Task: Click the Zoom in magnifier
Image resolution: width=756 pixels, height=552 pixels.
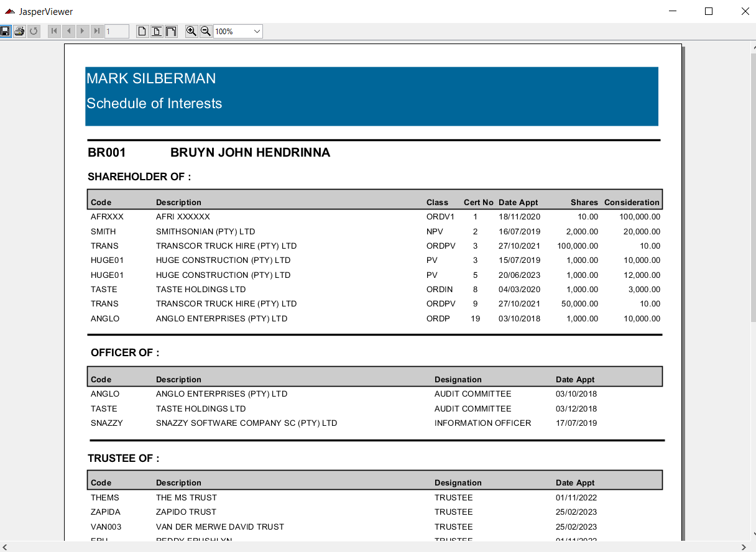Action: (191, 31)
